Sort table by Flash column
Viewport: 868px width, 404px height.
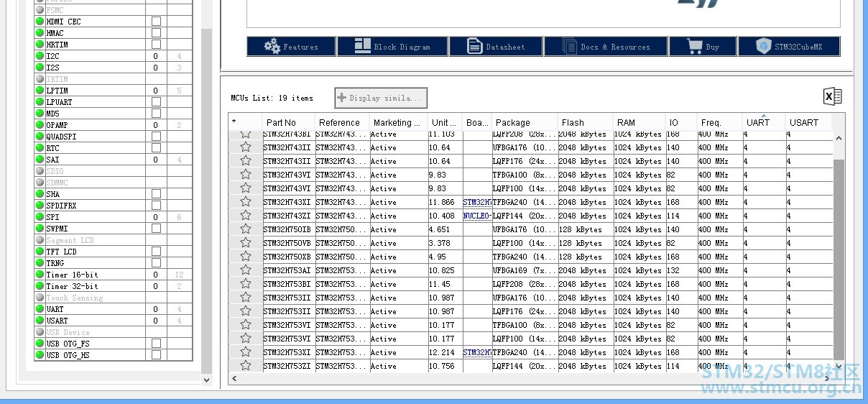585,122
